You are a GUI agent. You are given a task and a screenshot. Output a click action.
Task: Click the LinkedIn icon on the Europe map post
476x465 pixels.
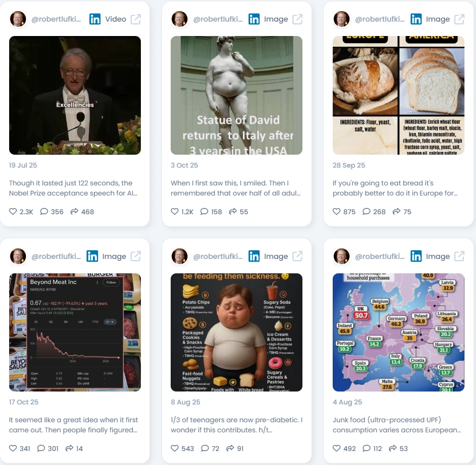416,257
